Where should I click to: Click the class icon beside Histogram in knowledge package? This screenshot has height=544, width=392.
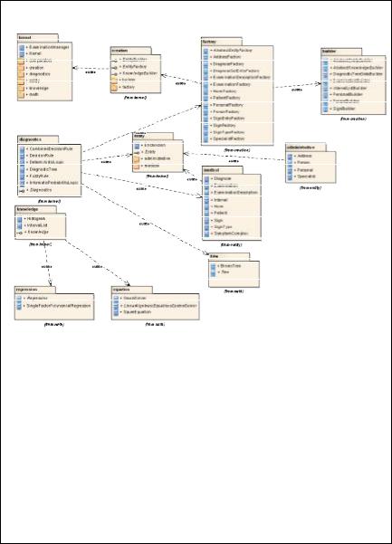click(19, 219)
